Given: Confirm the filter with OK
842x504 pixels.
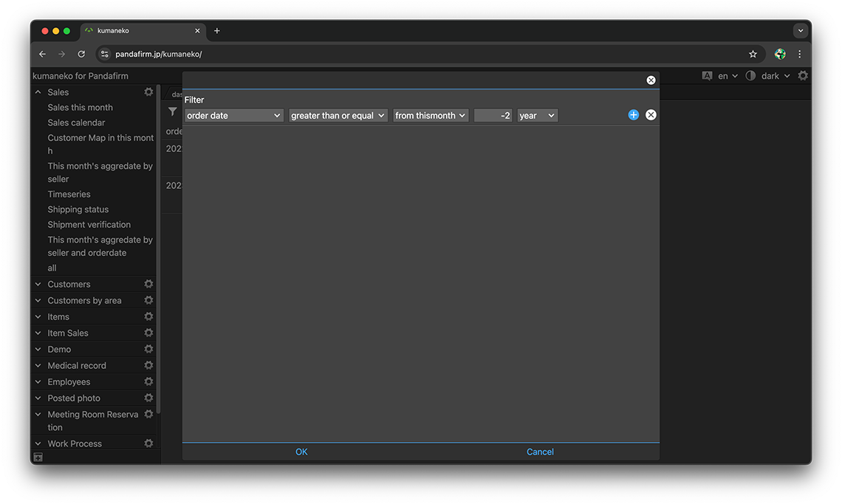Looking at the screenshot, I should pyautogui.click(x=301, y=452).
